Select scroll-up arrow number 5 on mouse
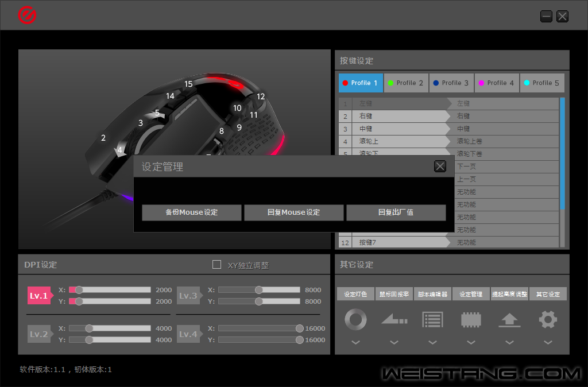This screenshot has width=588, height=387. point(157,113)
